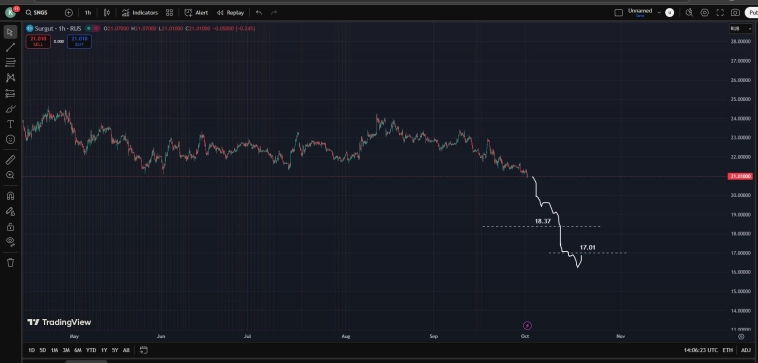Screen dimensions: 758x363
Task: Click the red 21.01000 price label
Action: coord(740,176)
